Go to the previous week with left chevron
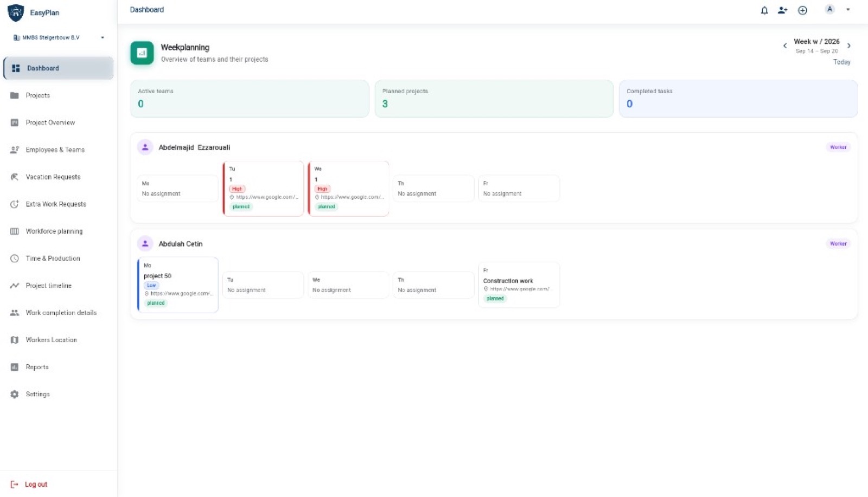 (784, 46)
